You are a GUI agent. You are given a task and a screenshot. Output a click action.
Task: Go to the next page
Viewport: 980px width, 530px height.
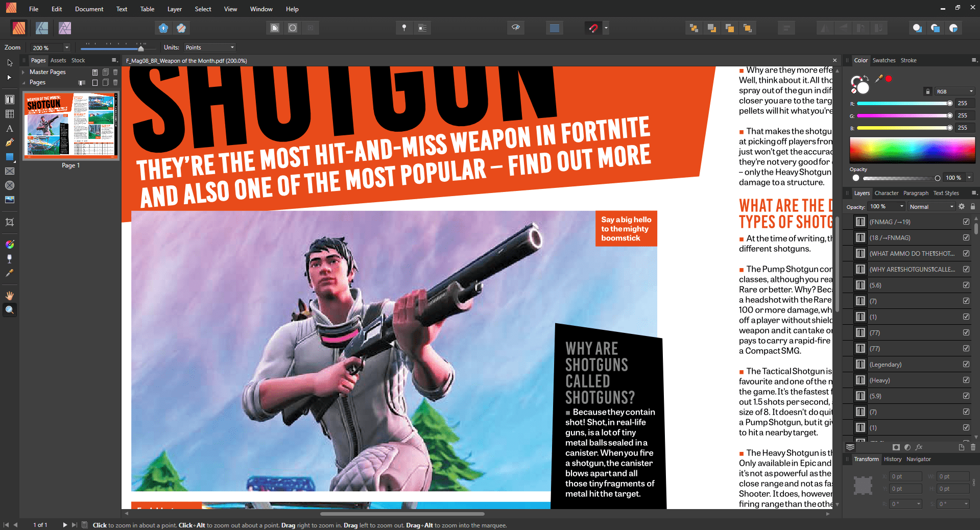(x=65, y=524)
